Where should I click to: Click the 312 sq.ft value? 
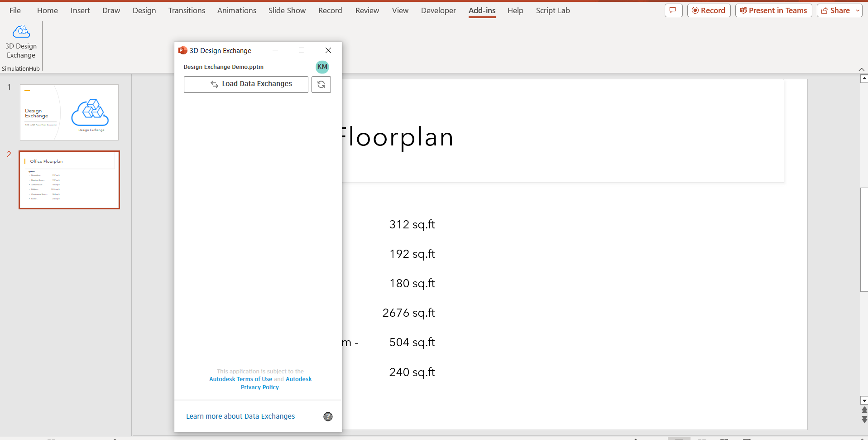tap(412, 224)
